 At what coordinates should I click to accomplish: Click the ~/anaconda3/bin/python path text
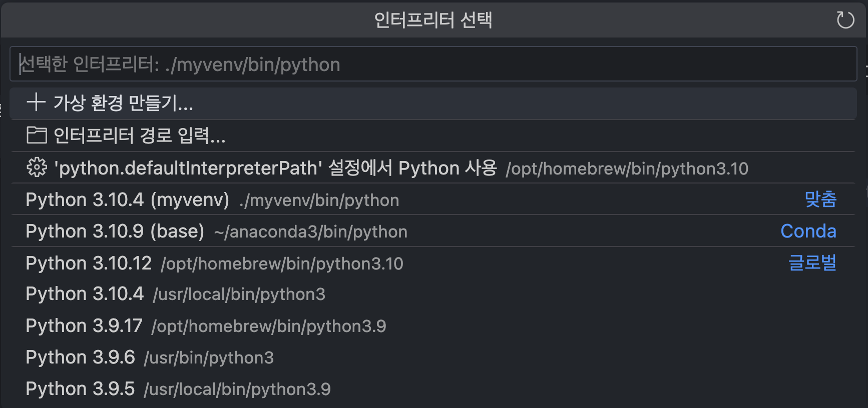311,232
